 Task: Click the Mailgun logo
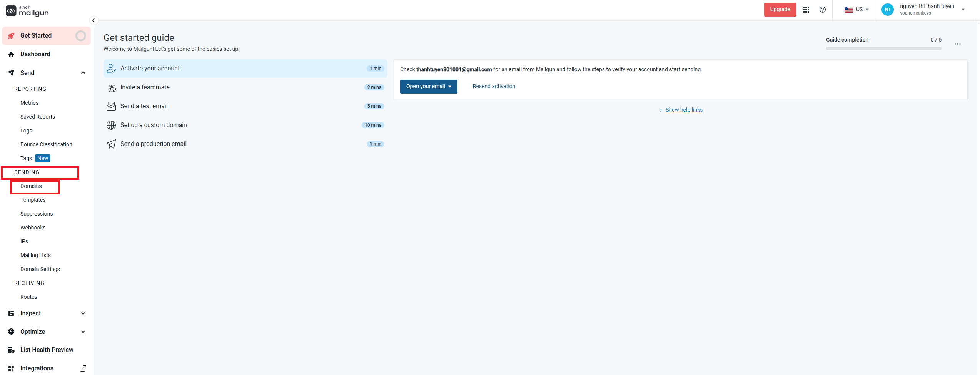tap(27, 11)
